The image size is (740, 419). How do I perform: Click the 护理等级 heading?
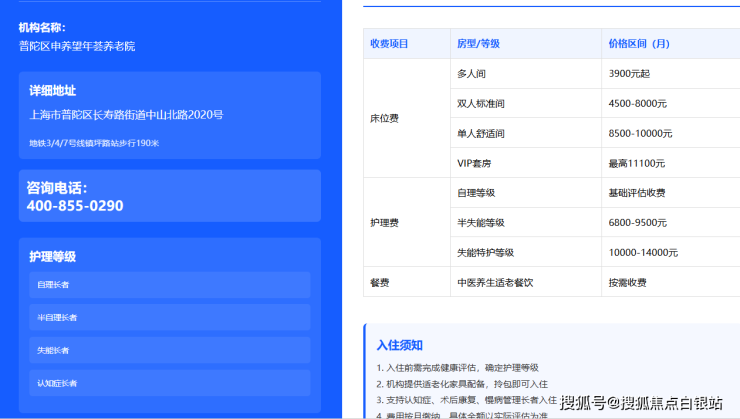coord(52,257)
